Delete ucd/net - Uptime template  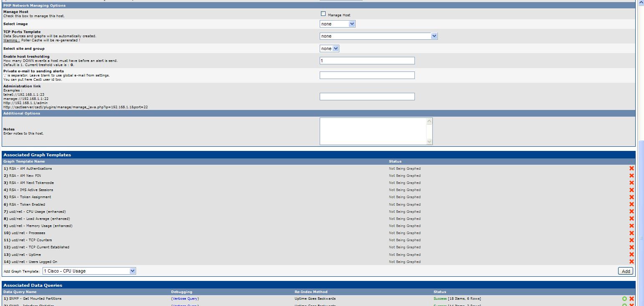coord(631,255)
